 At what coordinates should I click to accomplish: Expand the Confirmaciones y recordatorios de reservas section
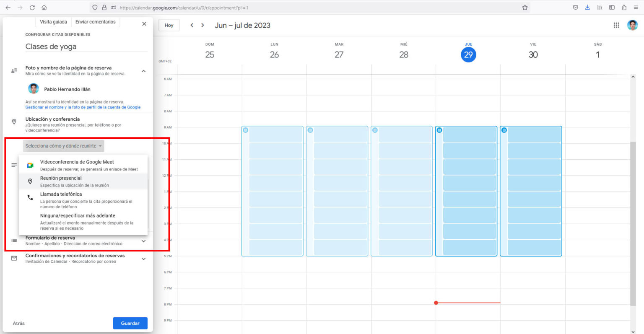coord(143,259)
